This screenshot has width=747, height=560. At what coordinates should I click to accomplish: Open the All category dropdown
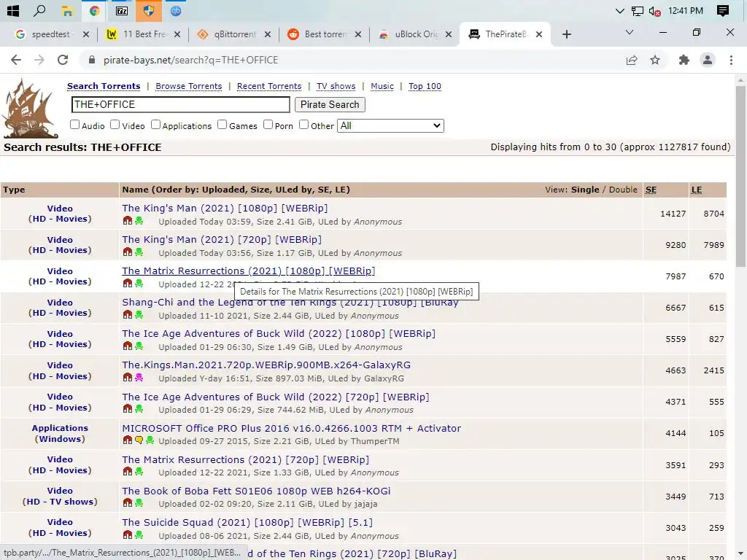pyautogui.click(x=391, y=125)
